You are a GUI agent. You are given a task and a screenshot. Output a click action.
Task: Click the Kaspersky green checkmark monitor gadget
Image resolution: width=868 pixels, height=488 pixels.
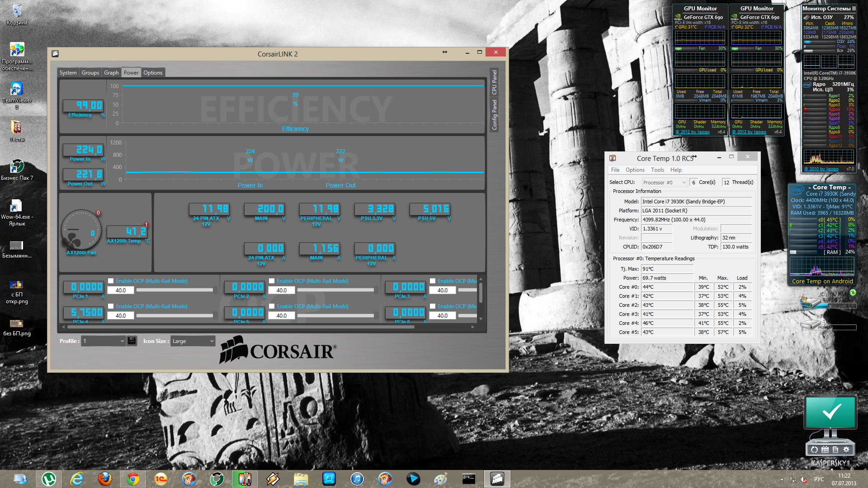(830, 412)
